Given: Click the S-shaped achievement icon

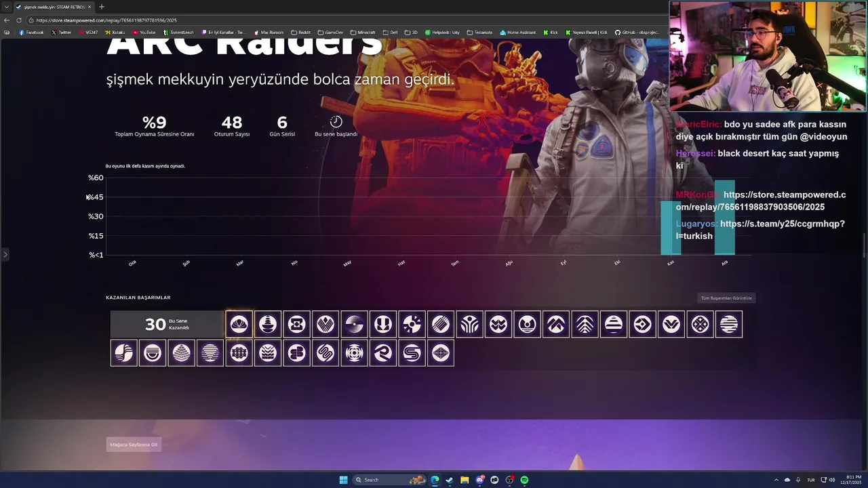Looking at the screenshot, I should pos(412,353).
